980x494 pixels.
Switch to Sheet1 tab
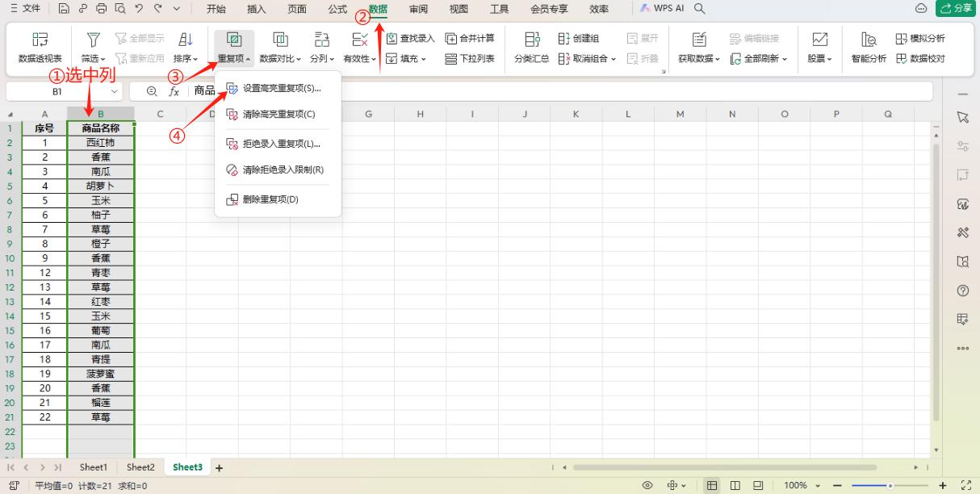(93, 467)
